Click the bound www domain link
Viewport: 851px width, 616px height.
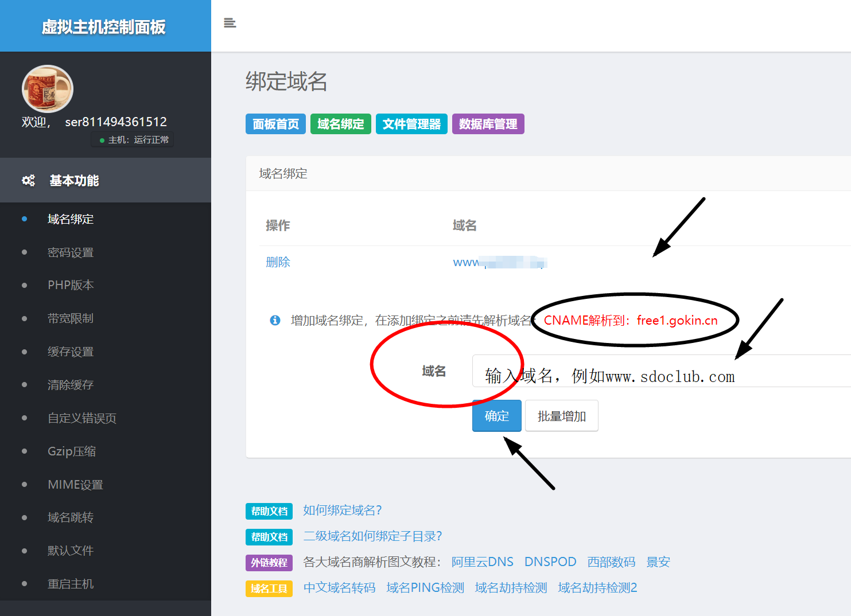coord(500,262)
